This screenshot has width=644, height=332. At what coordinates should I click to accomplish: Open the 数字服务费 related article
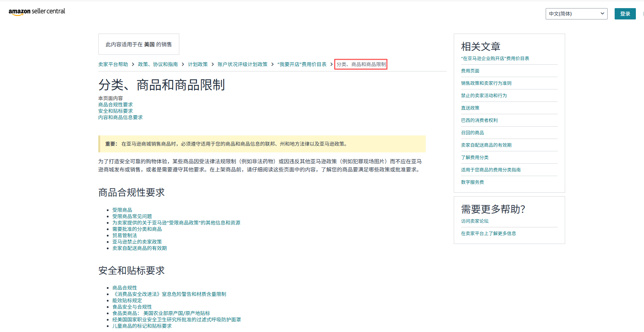click(x=472, y=182)
